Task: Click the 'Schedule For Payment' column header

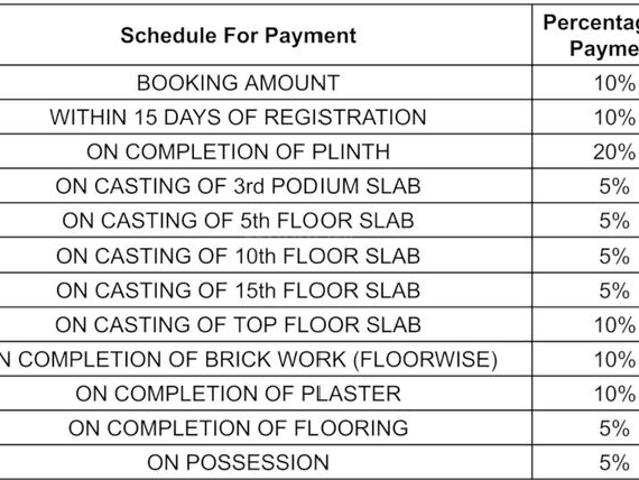Action: 238,35
